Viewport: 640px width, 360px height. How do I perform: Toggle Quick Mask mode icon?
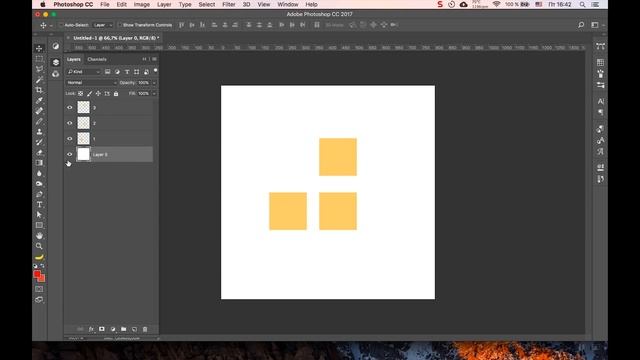(x=39, y=289)
